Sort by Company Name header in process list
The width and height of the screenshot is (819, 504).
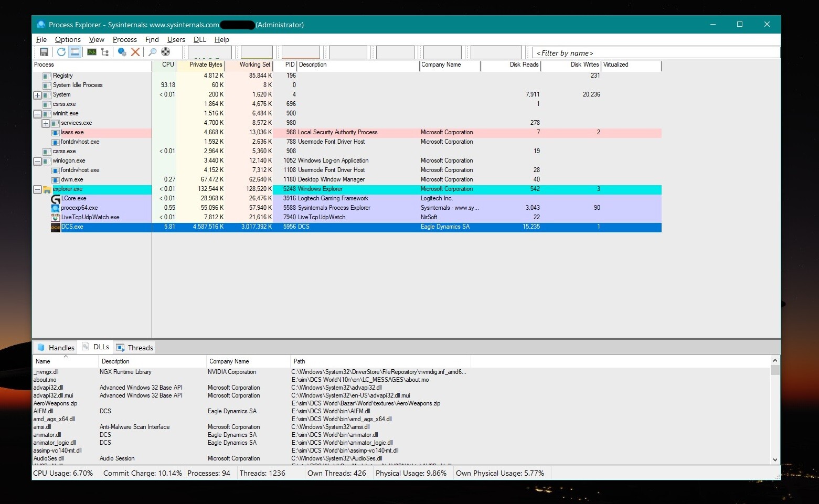click(450, 65)
